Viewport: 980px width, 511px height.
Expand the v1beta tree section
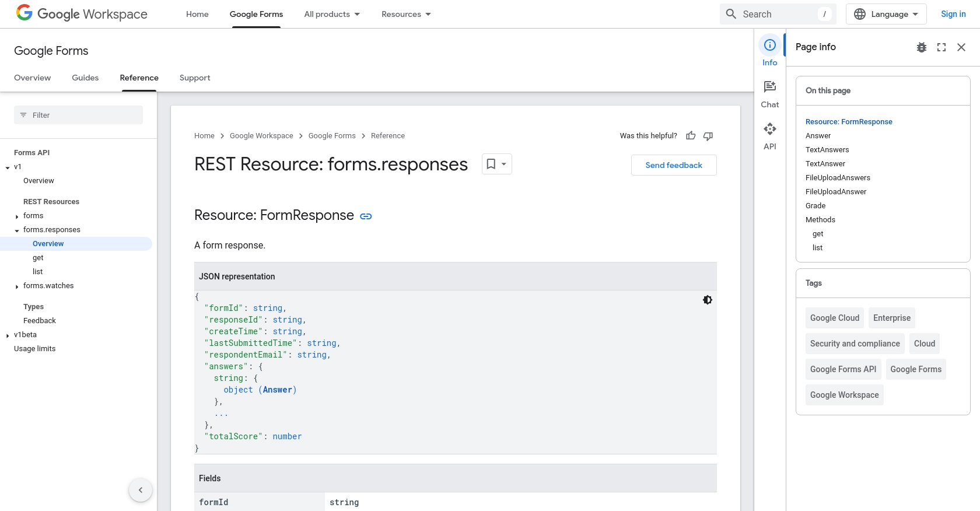(x=8, y=335)
